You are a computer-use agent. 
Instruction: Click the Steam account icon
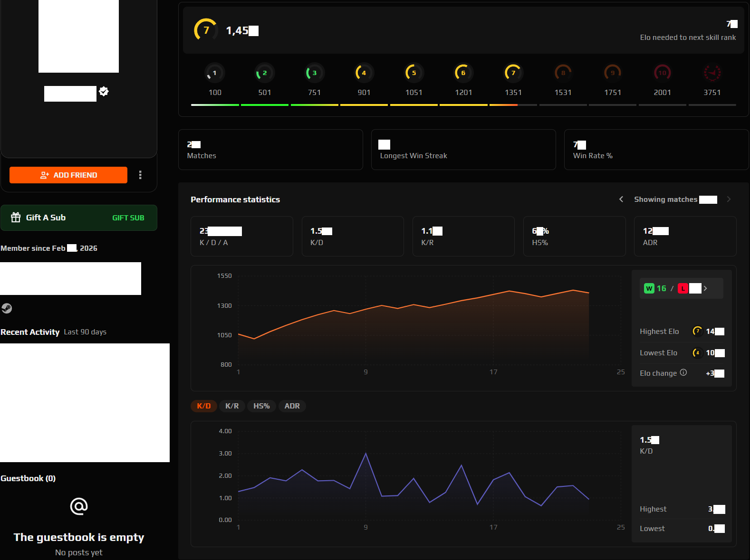point(7,308)
